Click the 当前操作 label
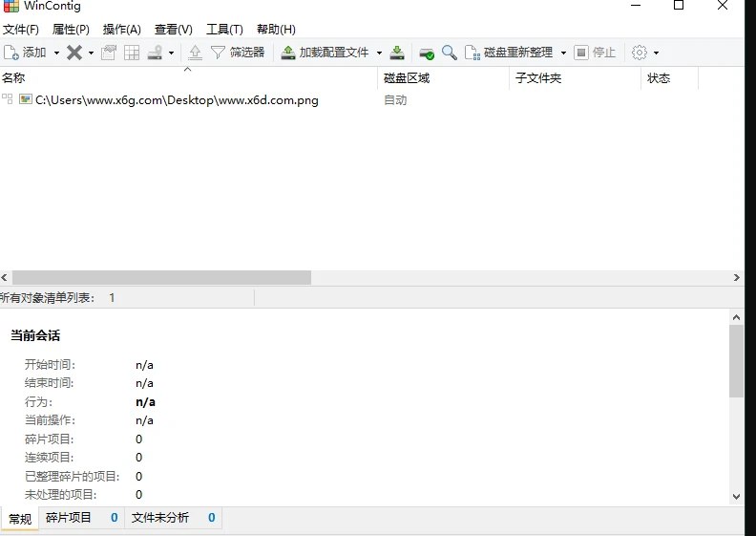 (51, 420)
